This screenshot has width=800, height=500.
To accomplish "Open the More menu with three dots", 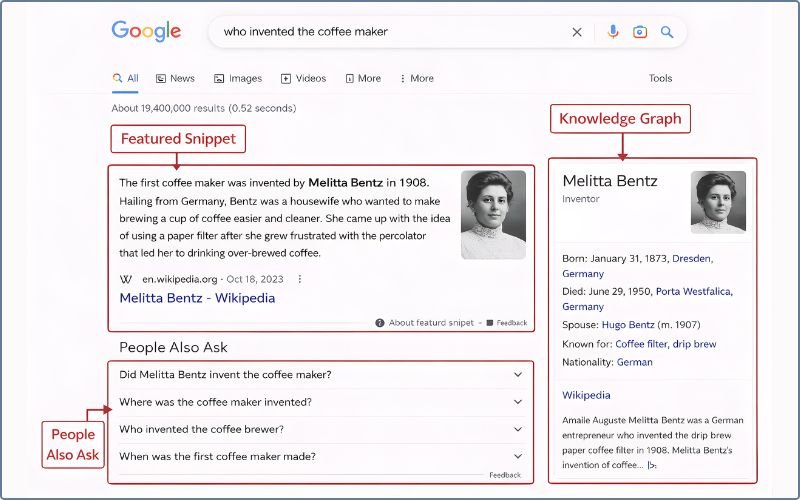I will 416,78.
